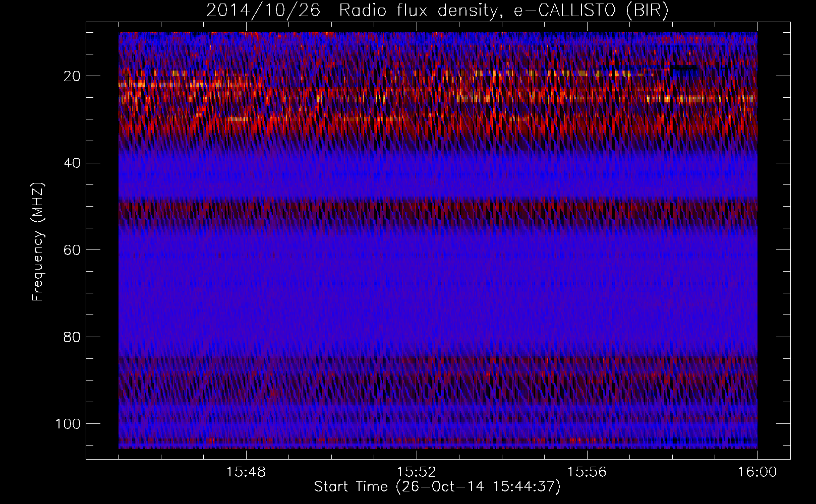Click the '40' frequency tick label
This screenshot has width=816, height=504.
click(x=73, y=163)
